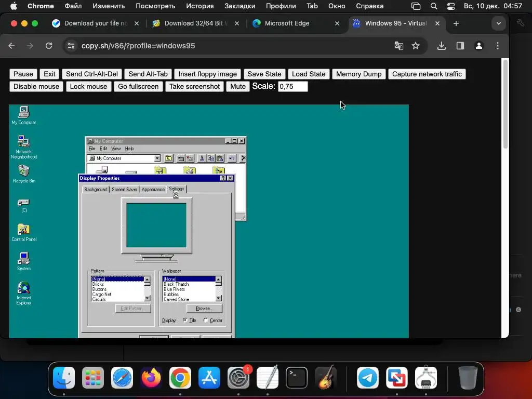View site information icon in address bar
The height and width of the screenshot is (399, 532).
pos(71,46)
